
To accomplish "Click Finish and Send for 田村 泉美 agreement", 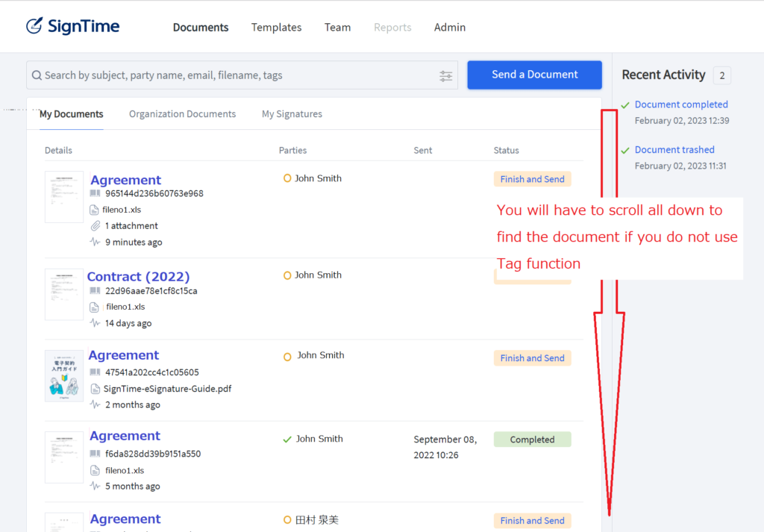I will pos(532,520).
